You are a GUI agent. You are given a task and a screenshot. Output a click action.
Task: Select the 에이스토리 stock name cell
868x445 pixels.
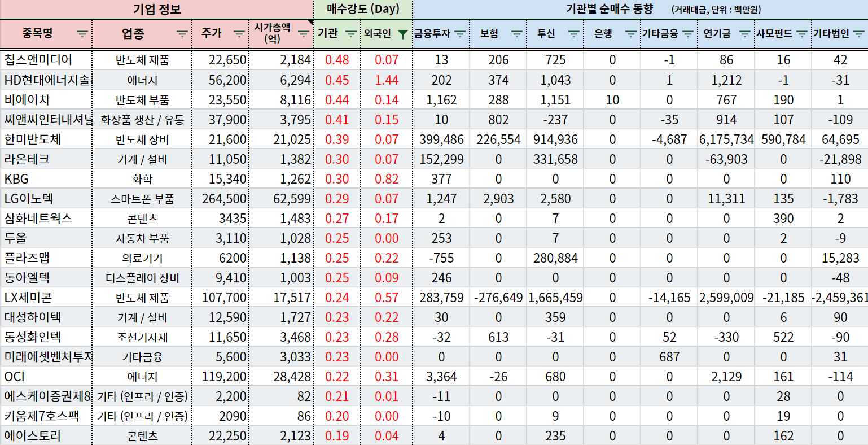[46, 435]
